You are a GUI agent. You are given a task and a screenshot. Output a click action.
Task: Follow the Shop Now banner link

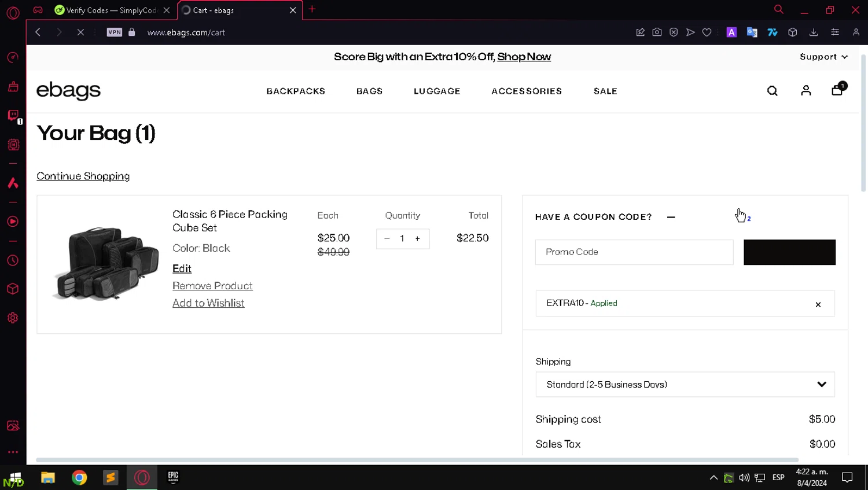pos(524,57)
